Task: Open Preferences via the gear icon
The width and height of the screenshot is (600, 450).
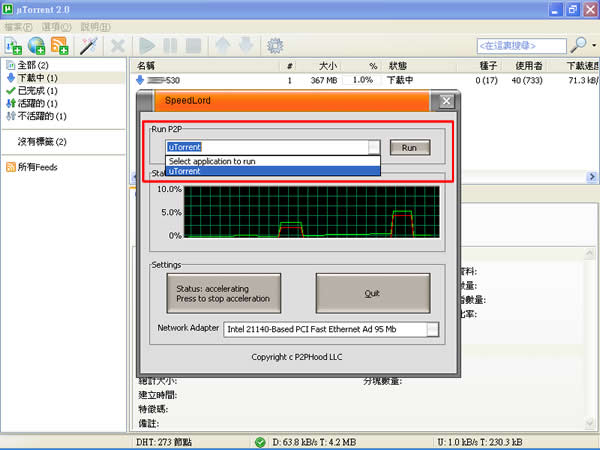Action: tap(275, 46)
